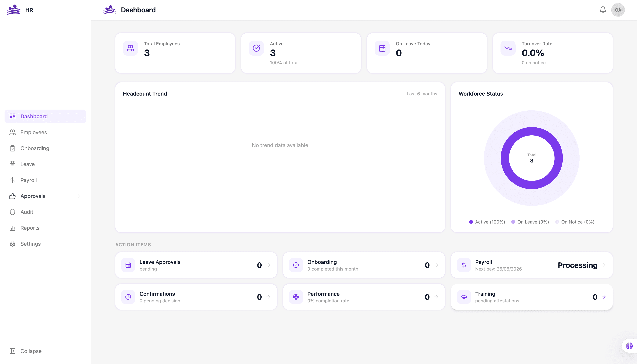Click the 'Last 6 months' label
This screenshot has width=637, height=364.
tap(422, 94)
